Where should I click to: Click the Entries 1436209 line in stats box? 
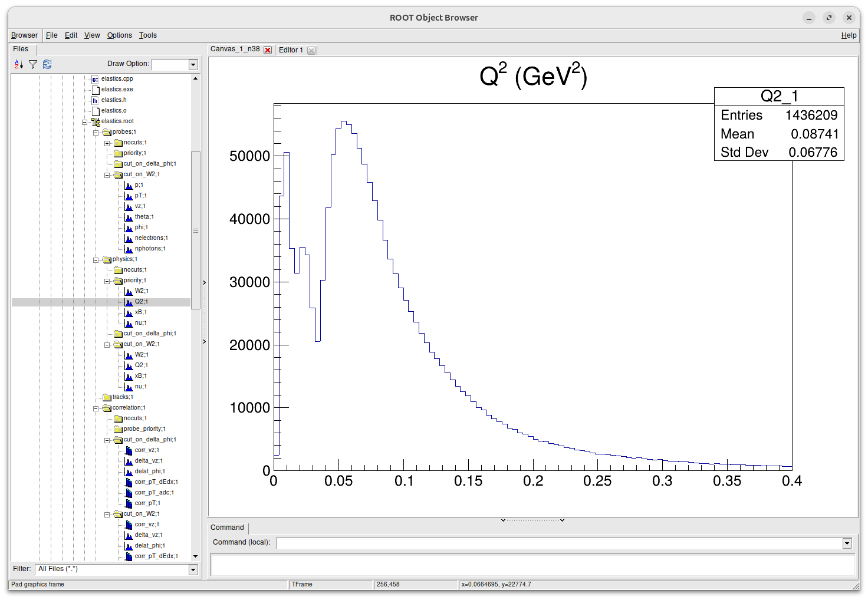[x=778, y=115]
